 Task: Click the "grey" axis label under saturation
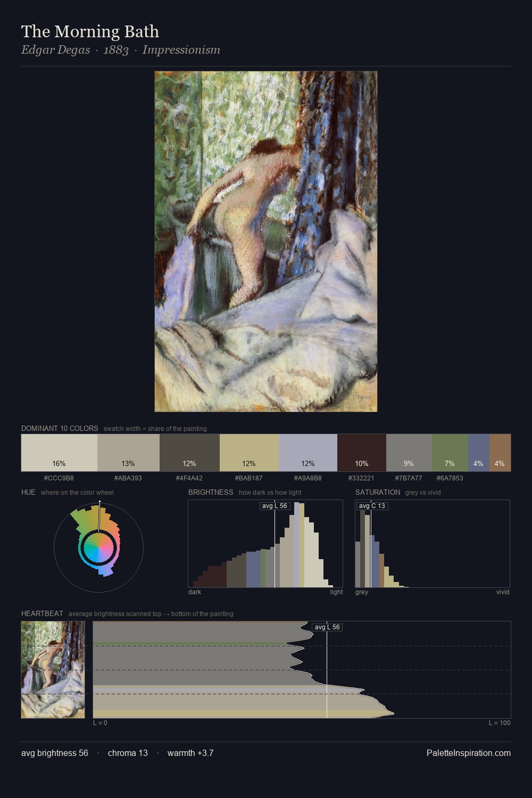click(362, 592)
